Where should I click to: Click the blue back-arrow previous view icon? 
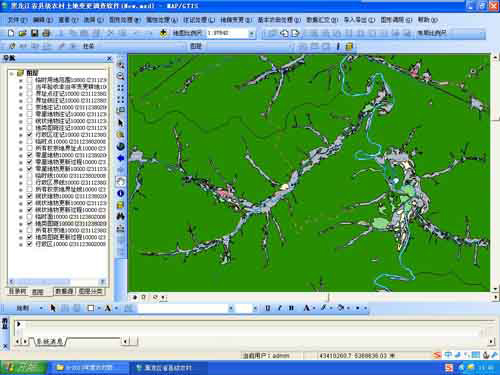click(121, 158)
